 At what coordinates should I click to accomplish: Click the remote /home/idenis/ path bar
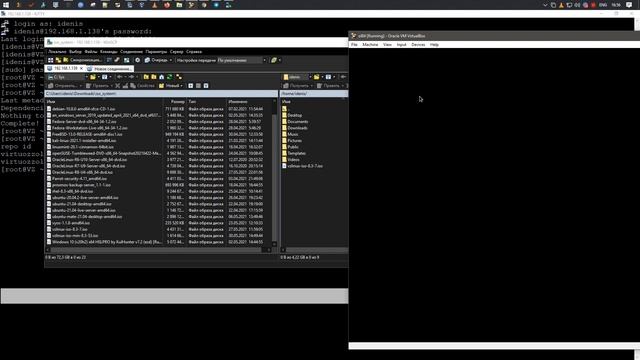(x=314, y=93)
